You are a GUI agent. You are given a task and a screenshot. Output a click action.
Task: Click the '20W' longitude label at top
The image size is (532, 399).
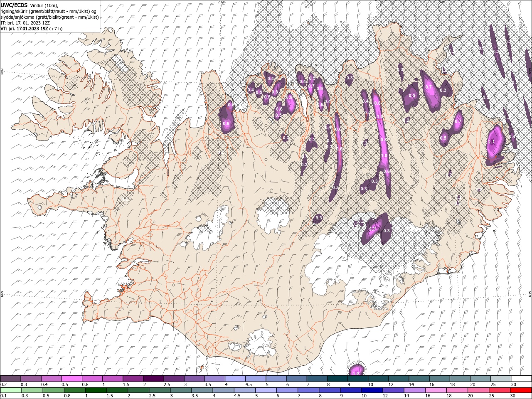point(221,2)
